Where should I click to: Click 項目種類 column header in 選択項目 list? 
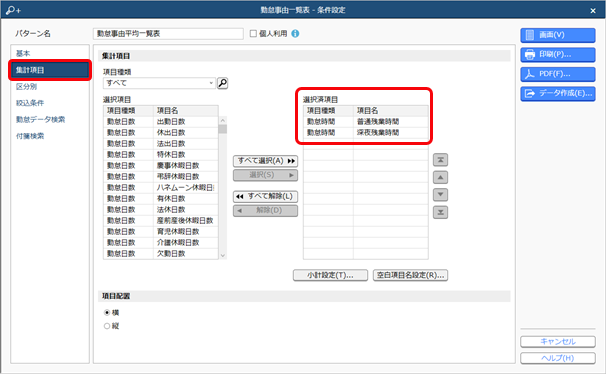pyautogui.click(x=128, y=111)
